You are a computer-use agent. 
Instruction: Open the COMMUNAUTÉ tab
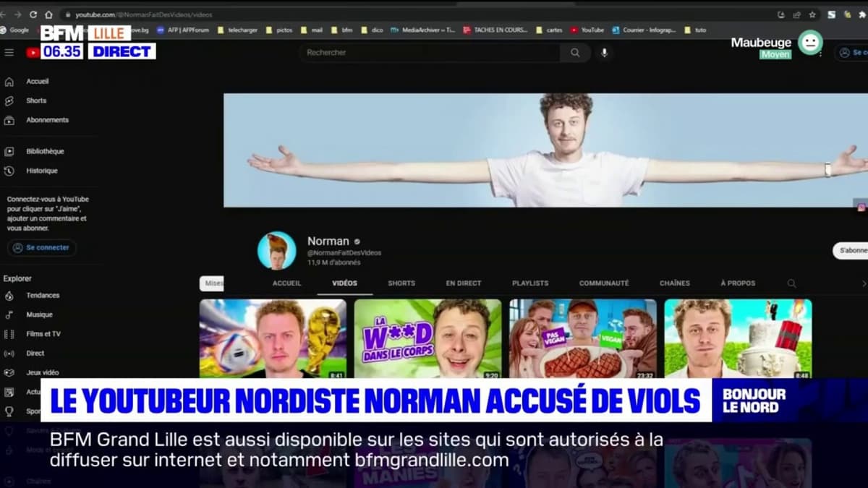(604, 283)
